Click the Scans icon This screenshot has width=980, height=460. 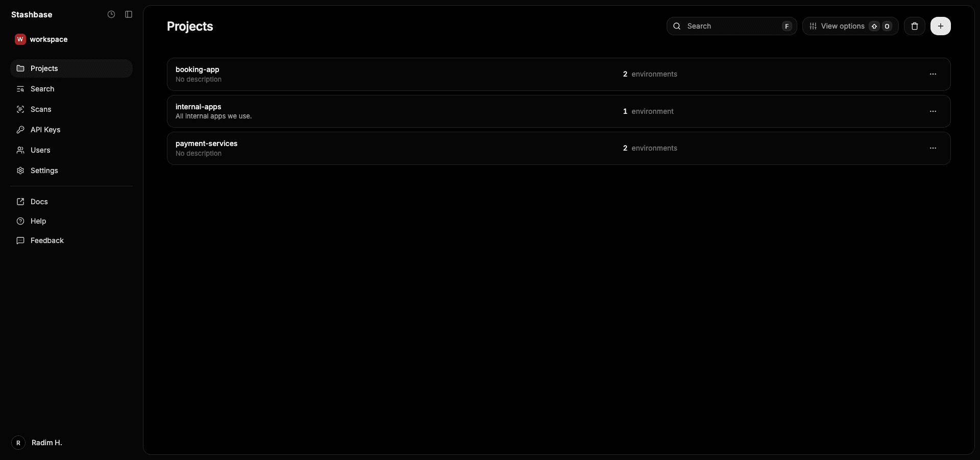tap(20, 109)
